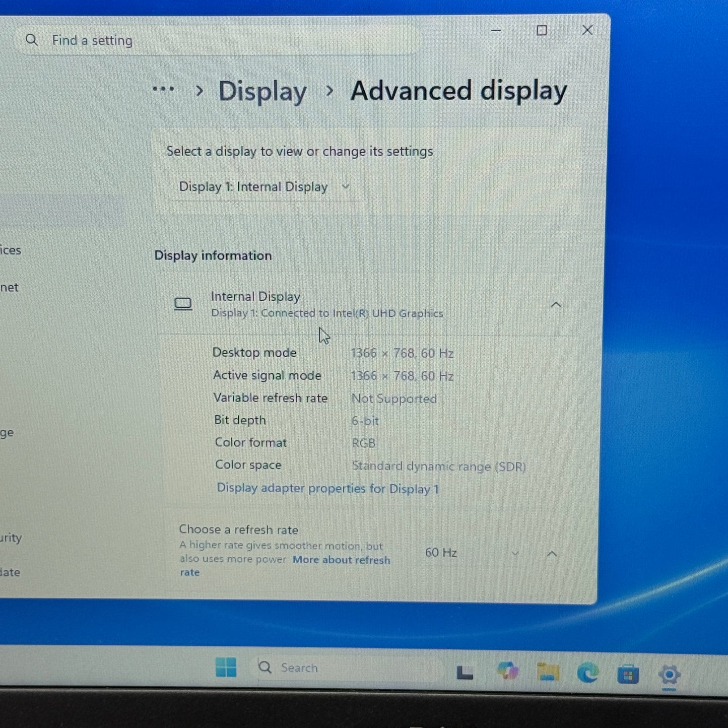728x728 pixels.
Task: Click the search magnifier icon in Settings
Action: click(32, 40)
